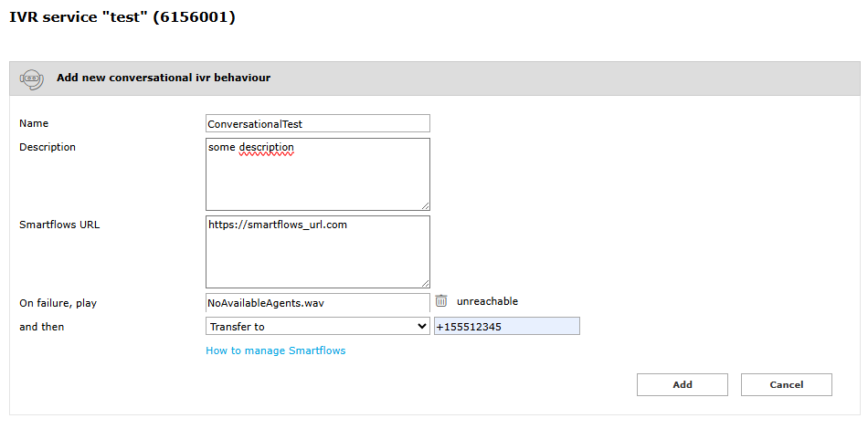Click the headset icon in panel header
Image resolution: width=868 pixels, height=429 pixels.
(x=32, y=78)
